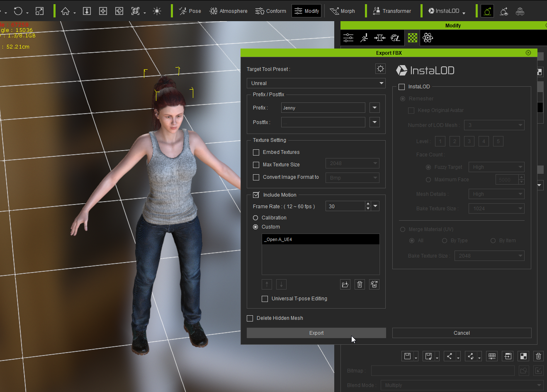Open the Transformer tool
The width and height of the screenshot is (547, 392).
click(392, 11)
